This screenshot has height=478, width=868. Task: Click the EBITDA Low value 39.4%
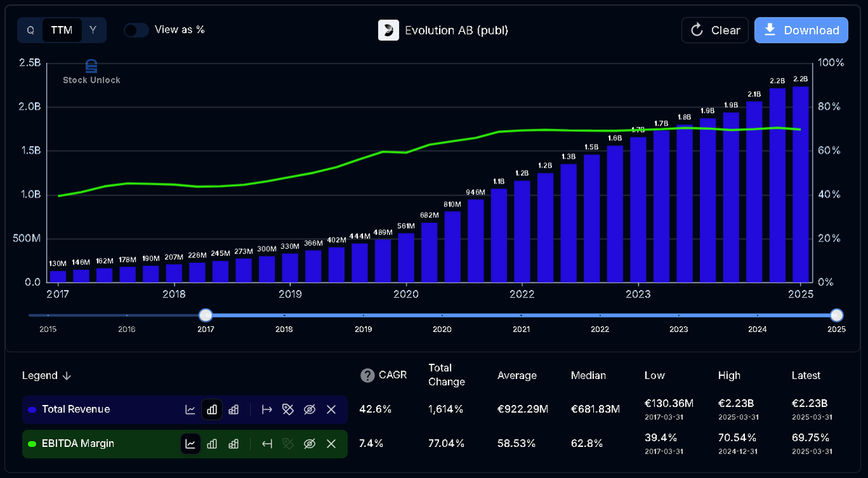(x=660, y=437)
